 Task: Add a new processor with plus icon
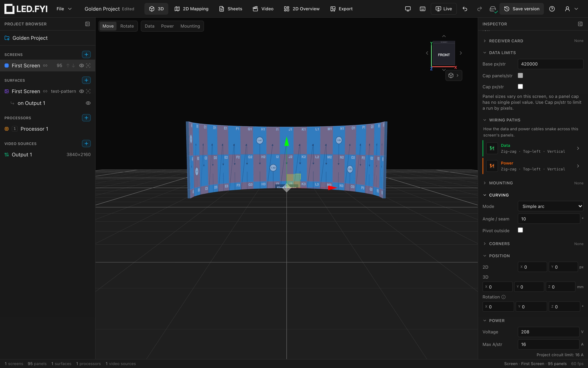pos(86,118)
